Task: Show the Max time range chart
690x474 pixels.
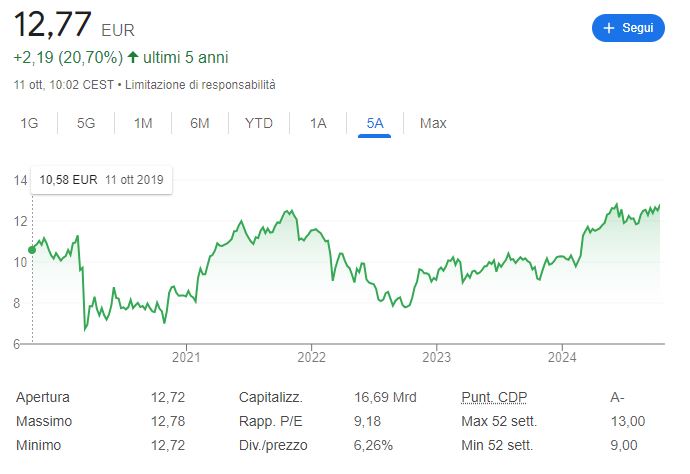Action: [433, 123]
